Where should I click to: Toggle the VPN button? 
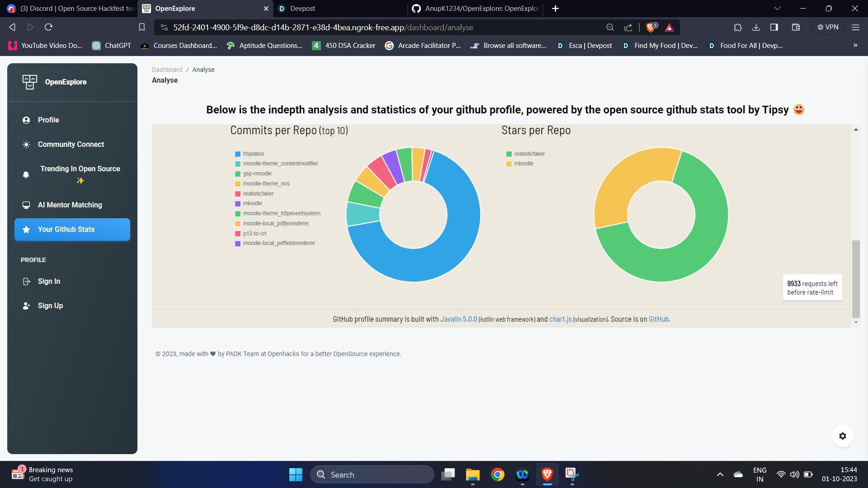coord(828,28)
